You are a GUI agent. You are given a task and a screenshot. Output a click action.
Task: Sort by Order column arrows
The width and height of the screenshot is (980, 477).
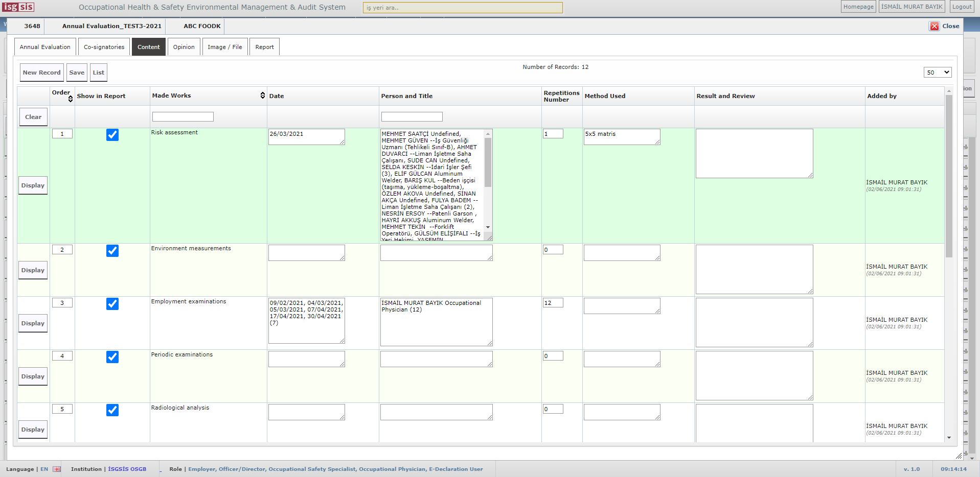[71, 99]
